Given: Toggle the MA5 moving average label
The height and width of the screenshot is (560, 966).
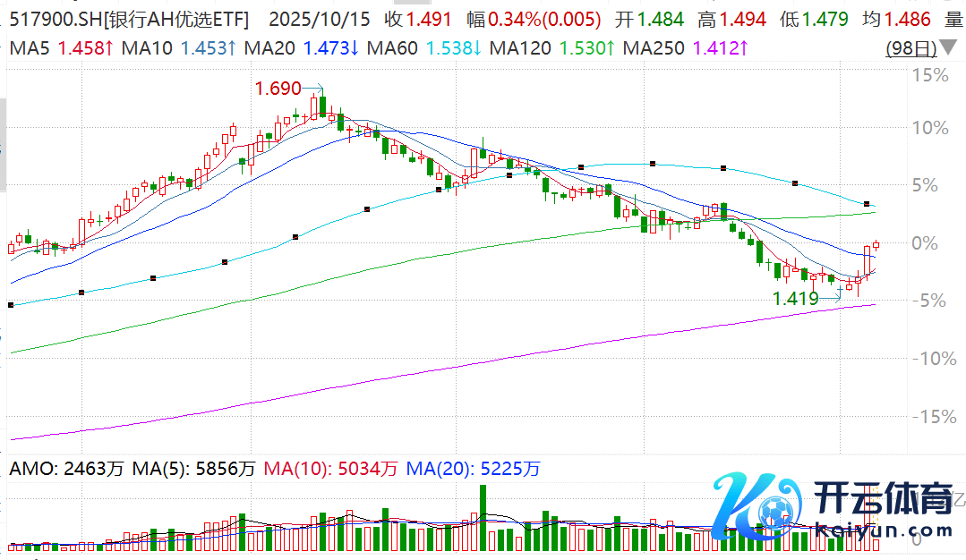Looking at the screenshot, I should 30,48.
